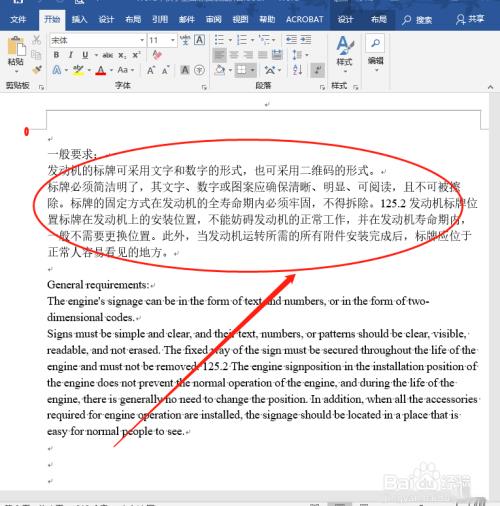Click the Paste (粘贴) clipboard icon
This screenshot has width=500, height=506.
coord(16,46)
